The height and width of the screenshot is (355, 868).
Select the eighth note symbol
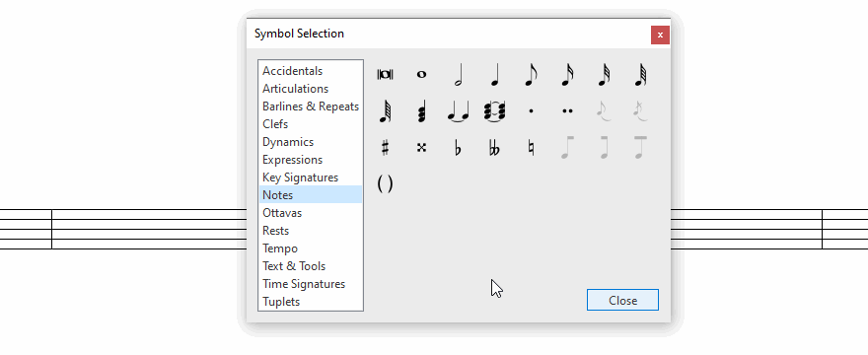531,74
